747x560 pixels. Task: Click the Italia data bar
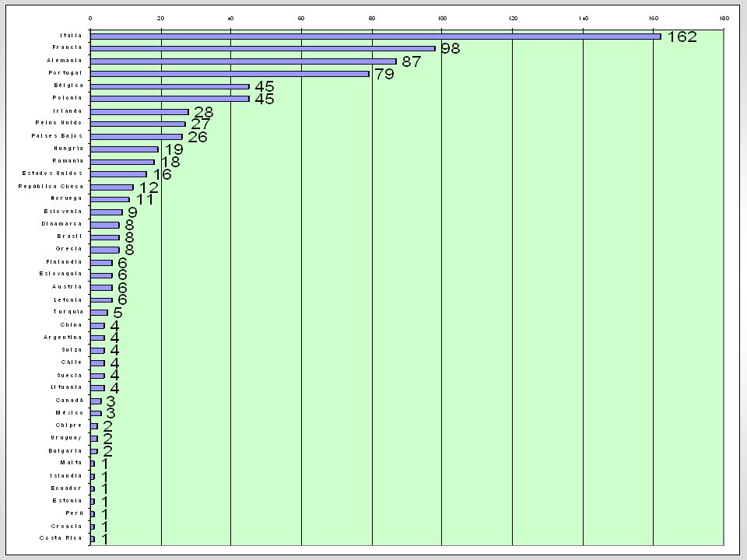point(375,37)
